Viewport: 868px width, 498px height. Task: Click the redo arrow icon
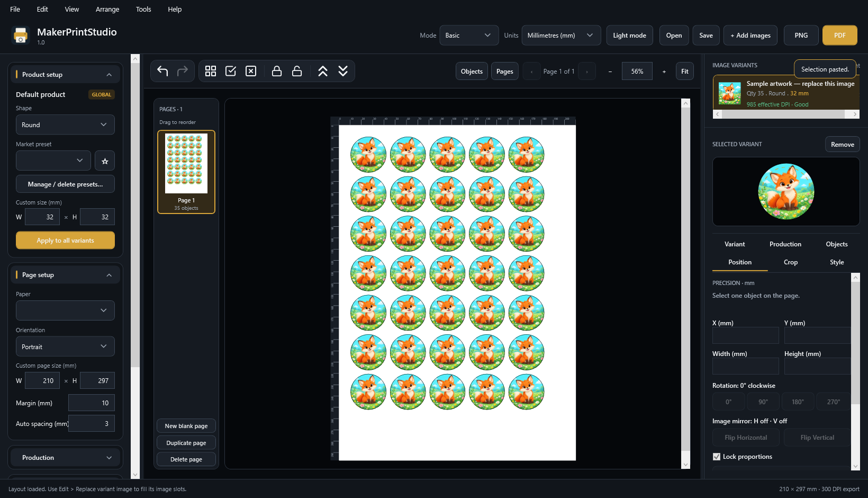coord(183,71)
